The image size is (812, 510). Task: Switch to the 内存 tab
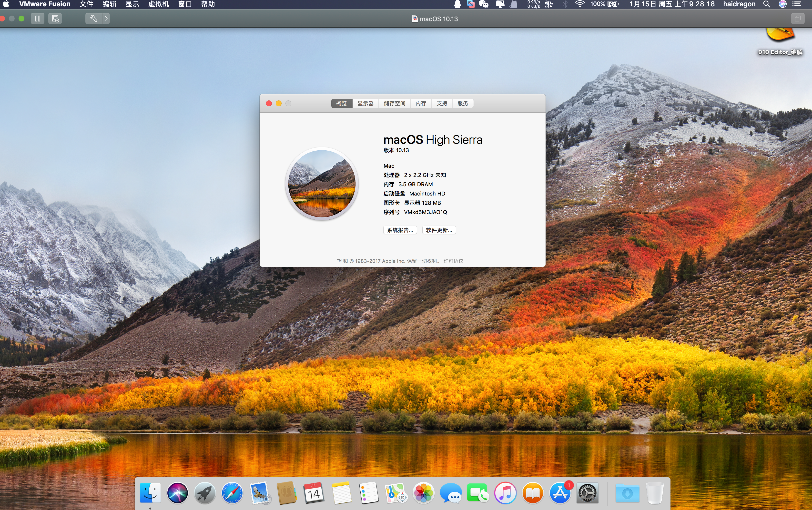click(421, 103)
